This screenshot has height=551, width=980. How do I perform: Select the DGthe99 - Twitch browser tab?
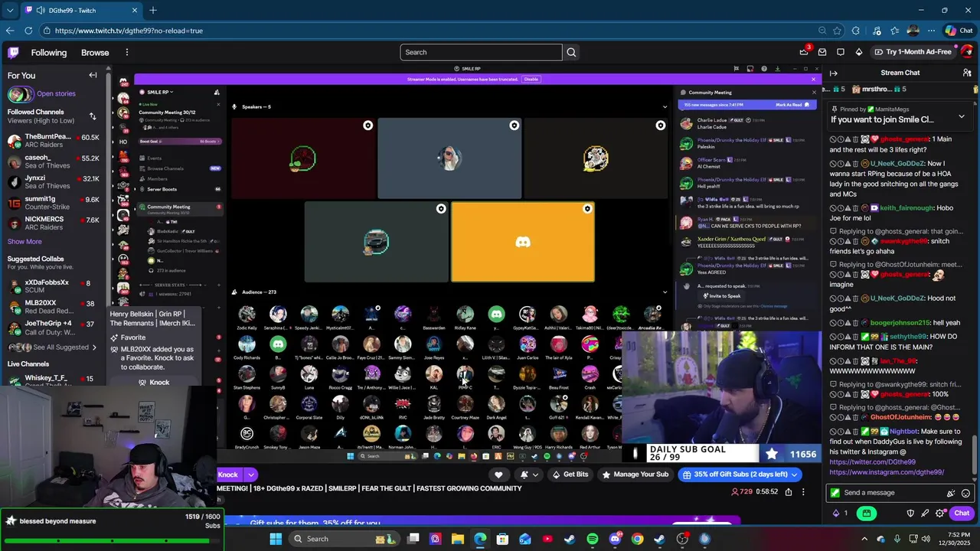[82, 10]
